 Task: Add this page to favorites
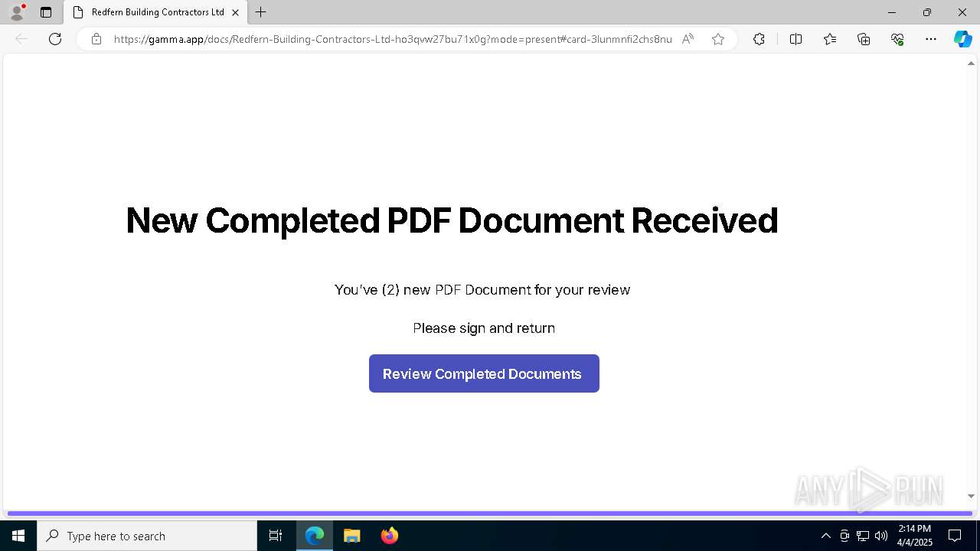pos(718,39)
